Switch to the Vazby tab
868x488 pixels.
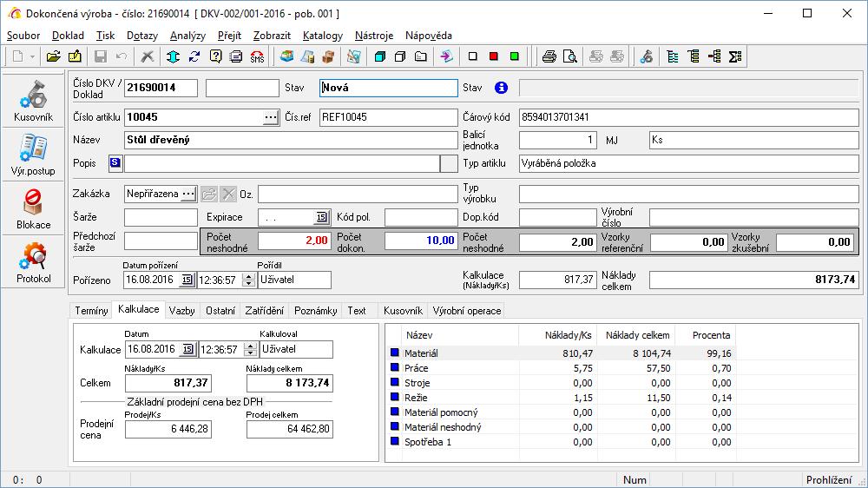pyautogui.click(x=182, y=311)
